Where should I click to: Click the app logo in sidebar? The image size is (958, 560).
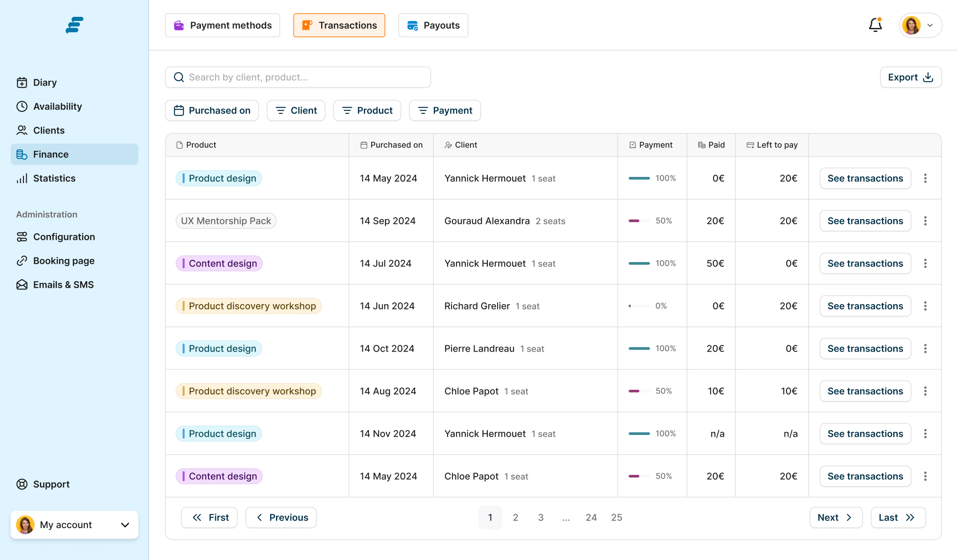tap(75, 25)
